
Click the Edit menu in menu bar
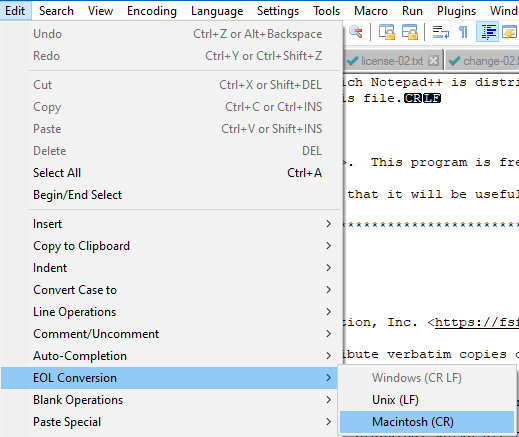tap(15, 11)
